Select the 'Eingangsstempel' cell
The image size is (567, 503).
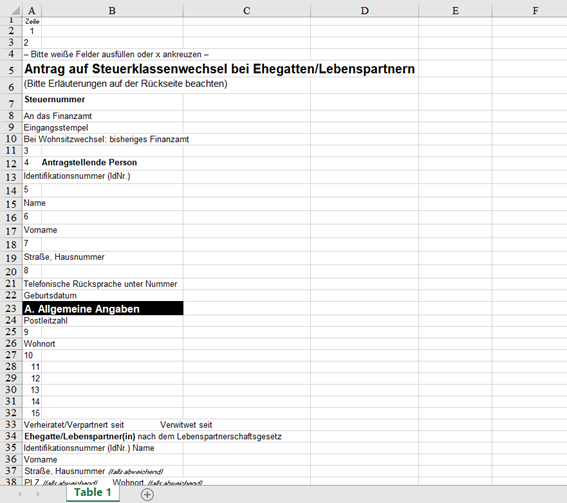coord(56,128)
